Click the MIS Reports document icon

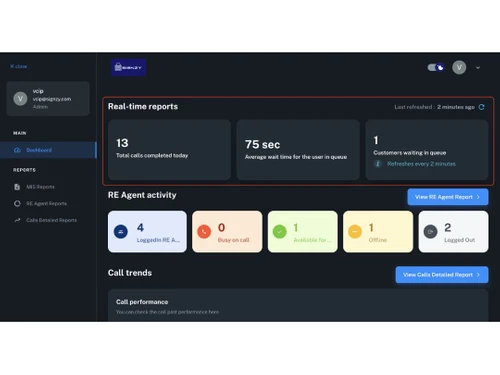[17, 187]
